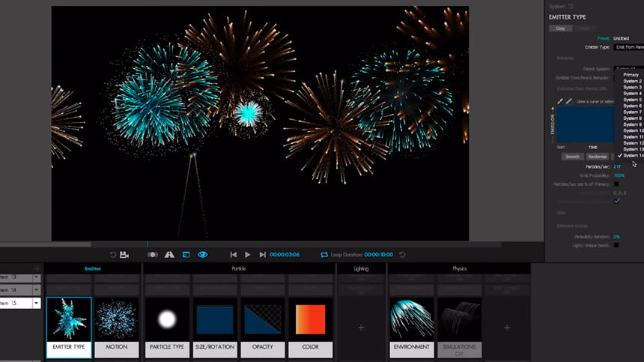Reset the loop duration with the circular arrow
The image size is (644, 362).
(403, 255)
